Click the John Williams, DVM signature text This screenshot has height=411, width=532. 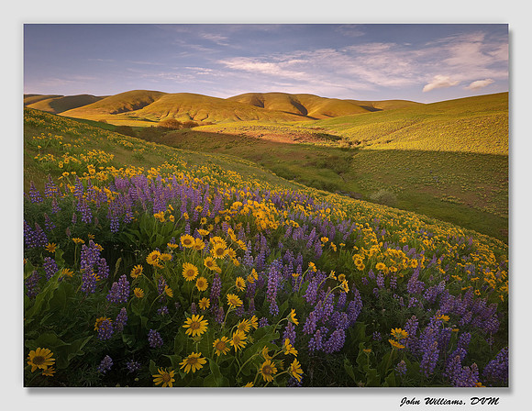(x=449, y=401)
